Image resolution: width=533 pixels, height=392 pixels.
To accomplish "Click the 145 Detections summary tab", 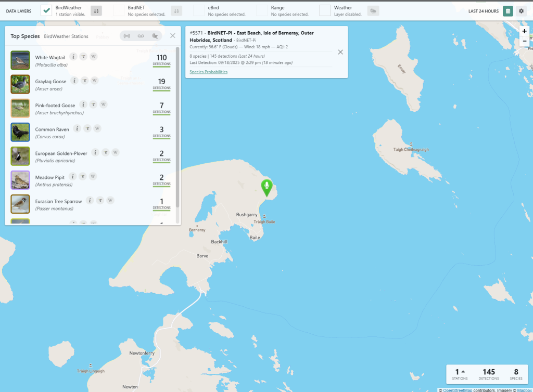I will point(488,374).
